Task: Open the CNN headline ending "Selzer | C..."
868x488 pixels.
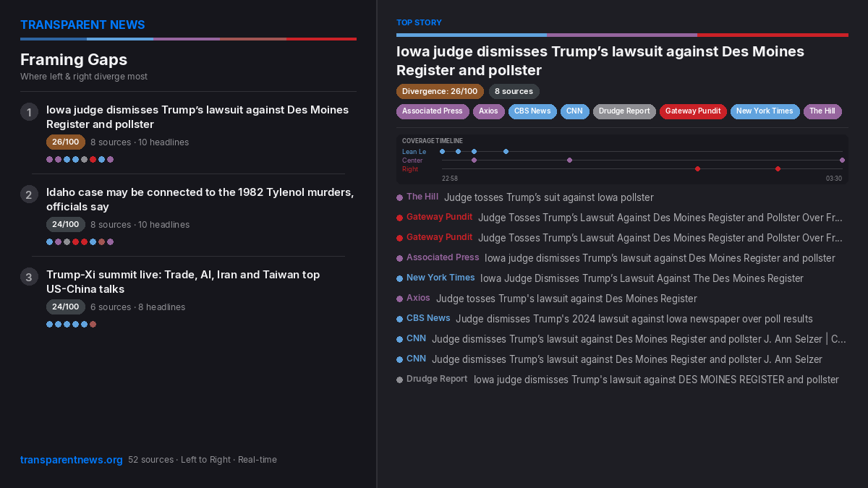Action: (639, 339)
